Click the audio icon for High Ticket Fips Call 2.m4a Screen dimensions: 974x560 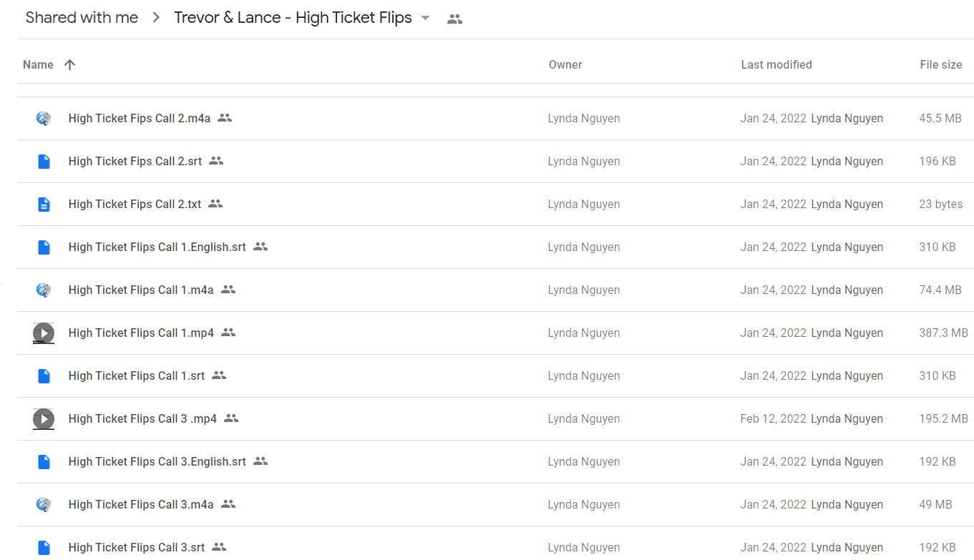pos(44,119)
